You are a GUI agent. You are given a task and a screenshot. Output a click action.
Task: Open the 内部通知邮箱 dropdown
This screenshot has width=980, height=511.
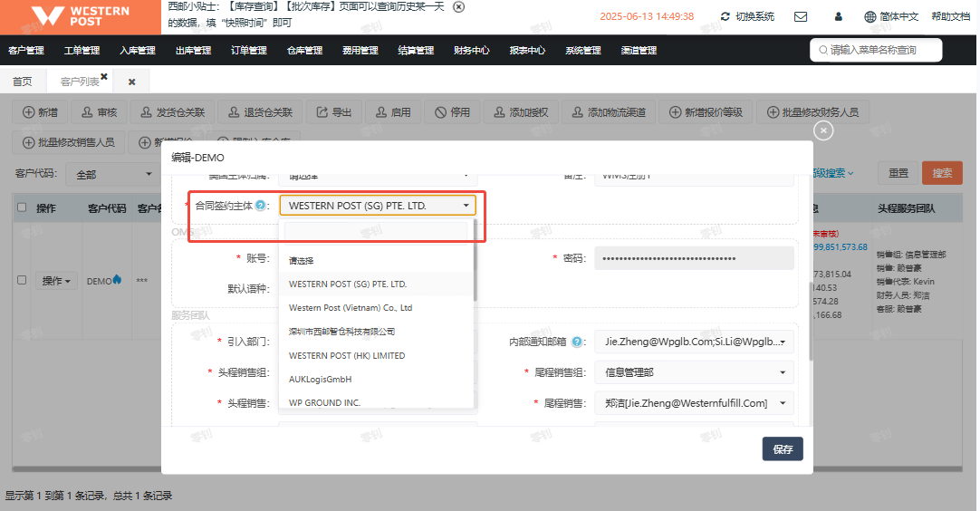[694, 342]
